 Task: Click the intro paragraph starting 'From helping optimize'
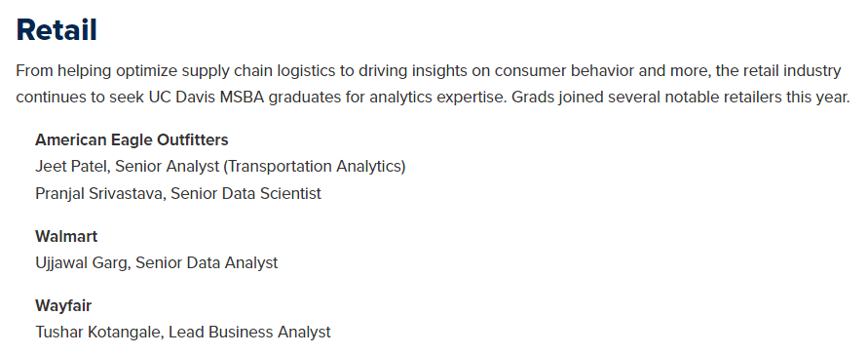pos(433,84)
